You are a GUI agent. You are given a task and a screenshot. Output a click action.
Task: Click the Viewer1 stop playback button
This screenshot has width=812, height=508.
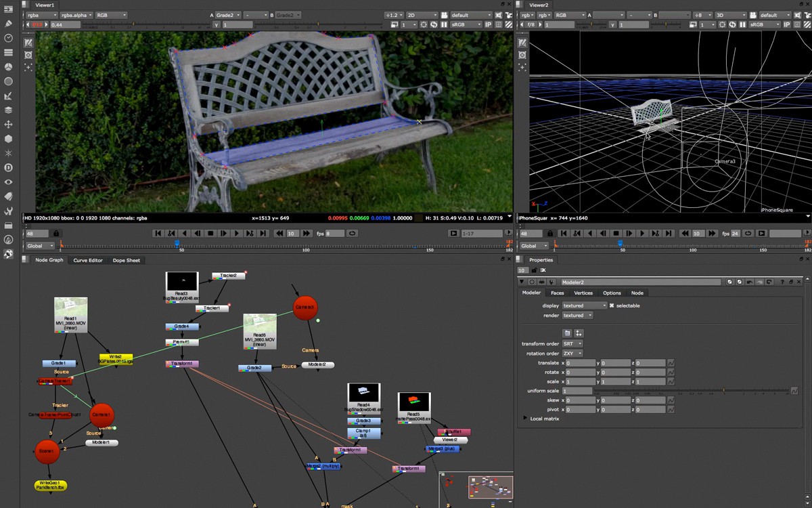210,233
